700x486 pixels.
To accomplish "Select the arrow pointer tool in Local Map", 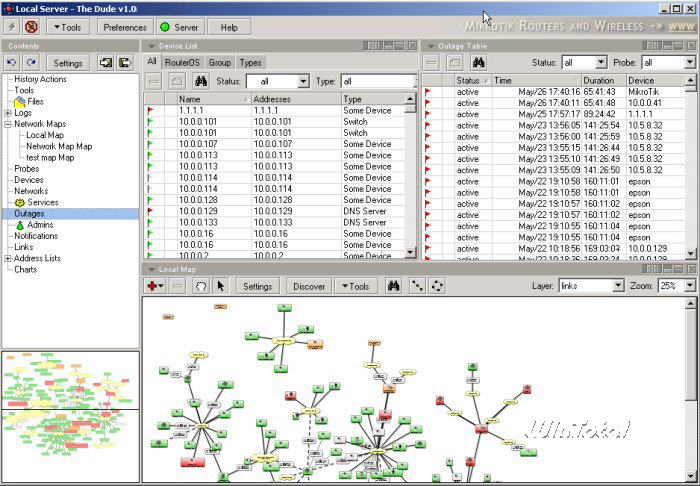I will tap(221, 286).
